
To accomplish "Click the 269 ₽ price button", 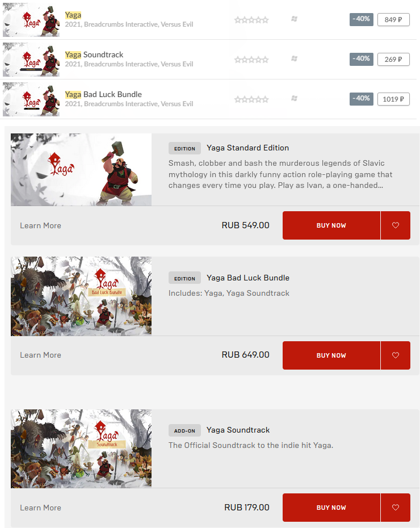I will pos(393,59).
